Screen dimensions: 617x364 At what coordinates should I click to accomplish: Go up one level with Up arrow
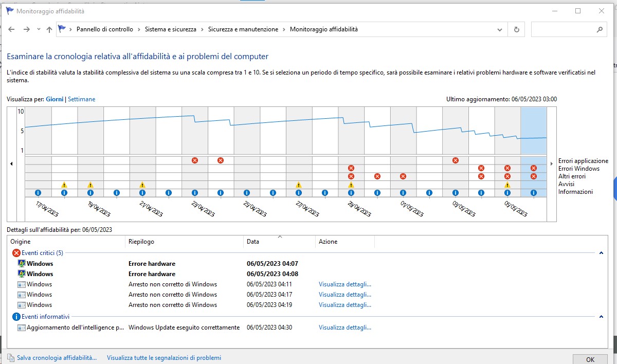tap(49, 29)
